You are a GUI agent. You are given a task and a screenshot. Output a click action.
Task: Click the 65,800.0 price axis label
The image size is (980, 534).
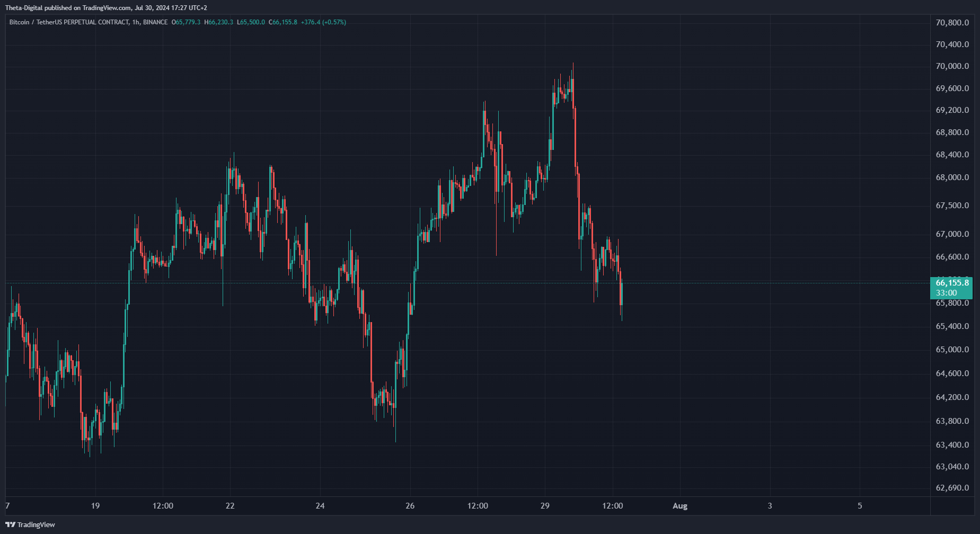952,303
